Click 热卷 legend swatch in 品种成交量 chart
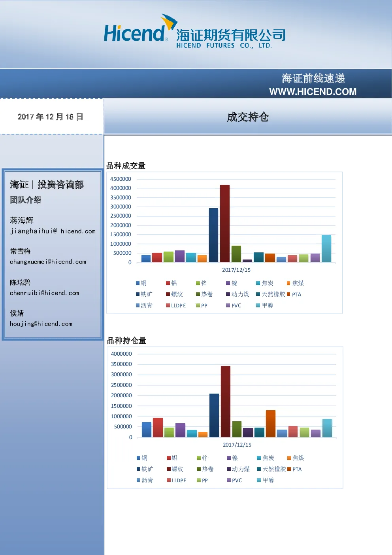Screen dimensions: 392x555 point(198,294)
